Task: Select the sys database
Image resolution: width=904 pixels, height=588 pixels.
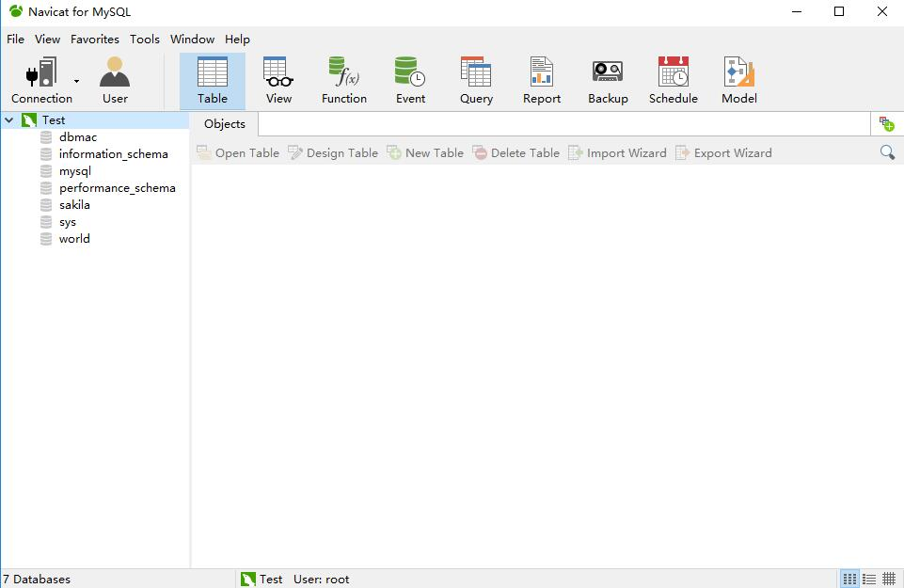Action: point(68,222)
